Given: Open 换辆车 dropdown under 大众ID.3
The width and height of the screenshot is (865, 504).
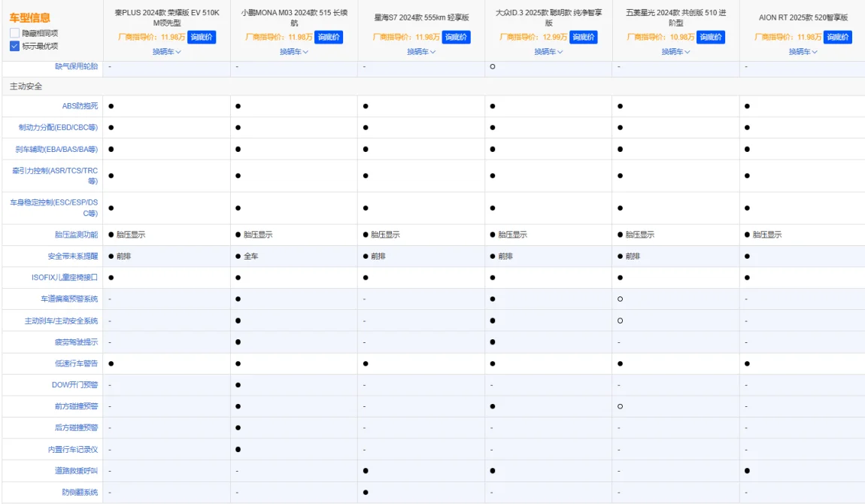Looking at the screenshot, I should coord(548,52).
